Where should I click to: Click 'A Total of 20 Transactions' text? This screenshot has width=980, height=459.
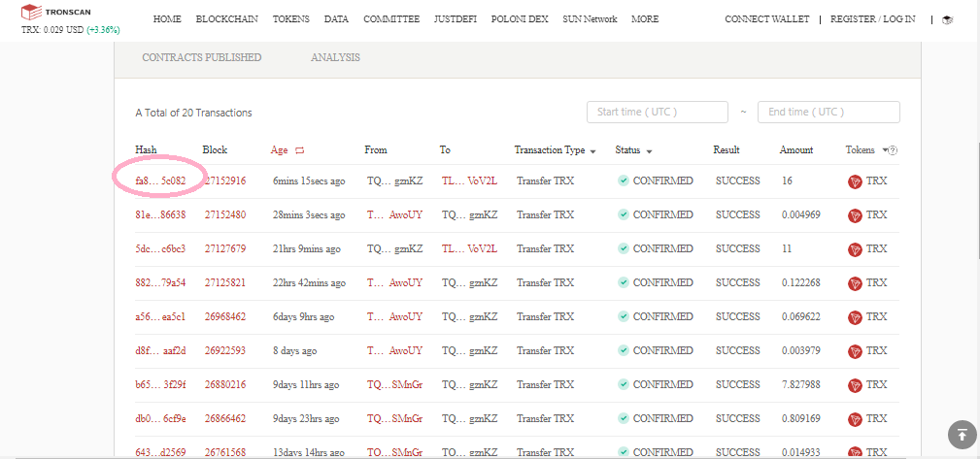pos(193,113)
